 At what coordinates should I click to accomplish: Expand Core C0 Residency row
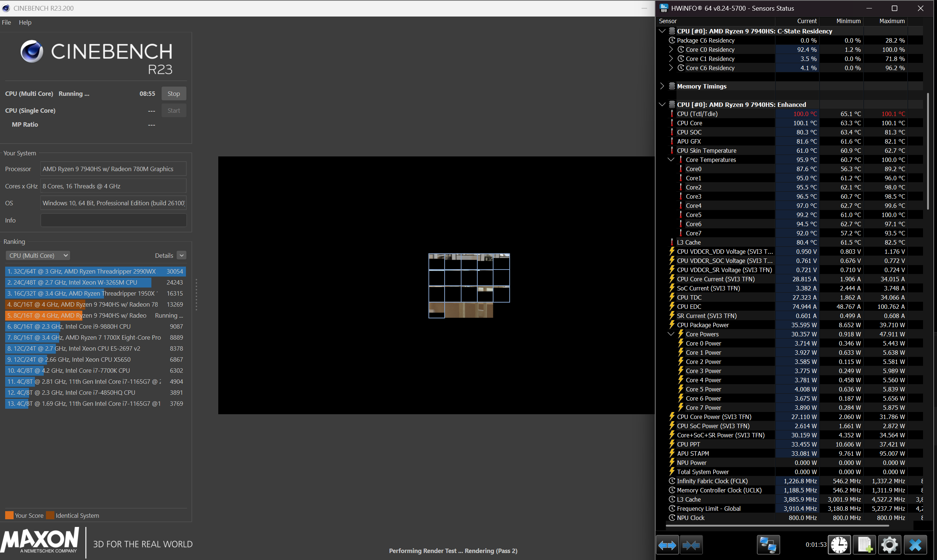(671, 50)
